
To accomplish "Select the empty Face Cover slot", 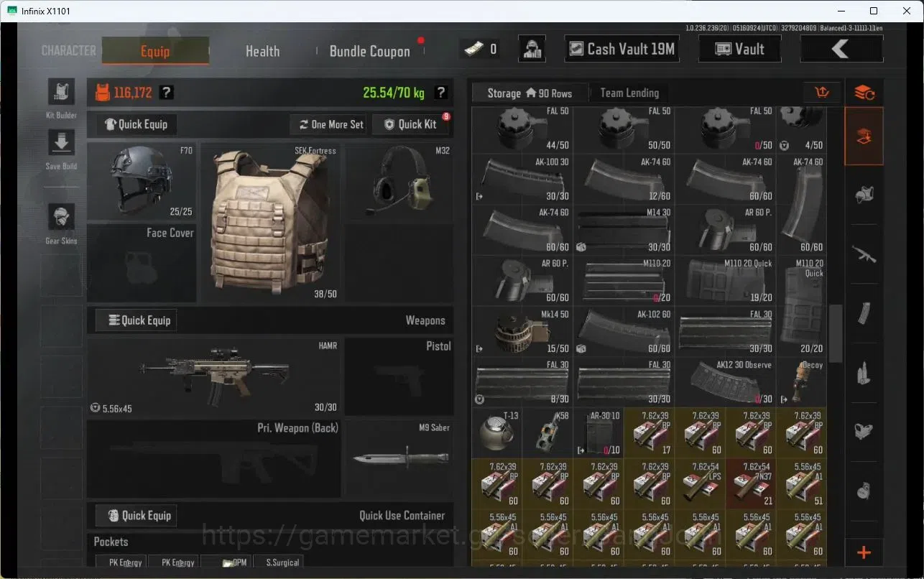I will pos(142,263).
